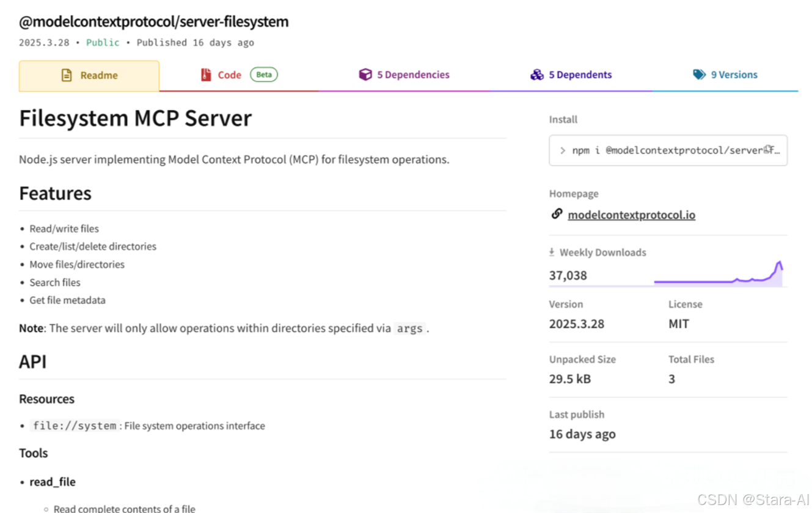Viewport: 812px width, 513px height.
Task: Click the Weekly Downloads arrow icon
Action: click(x=552, y=252)
